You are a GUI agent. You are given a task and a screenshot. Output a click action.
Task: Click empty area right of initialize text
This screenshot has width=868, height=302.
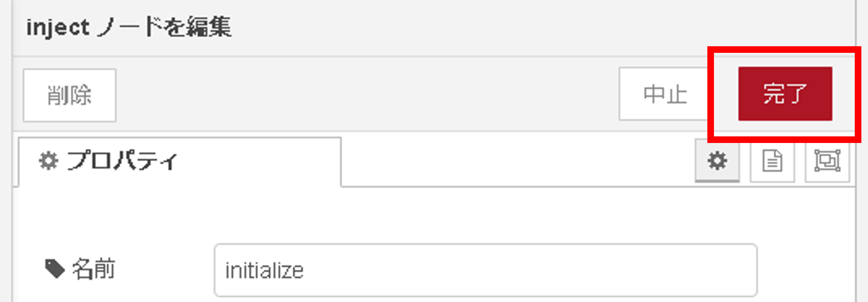click(x=529, y=270)
